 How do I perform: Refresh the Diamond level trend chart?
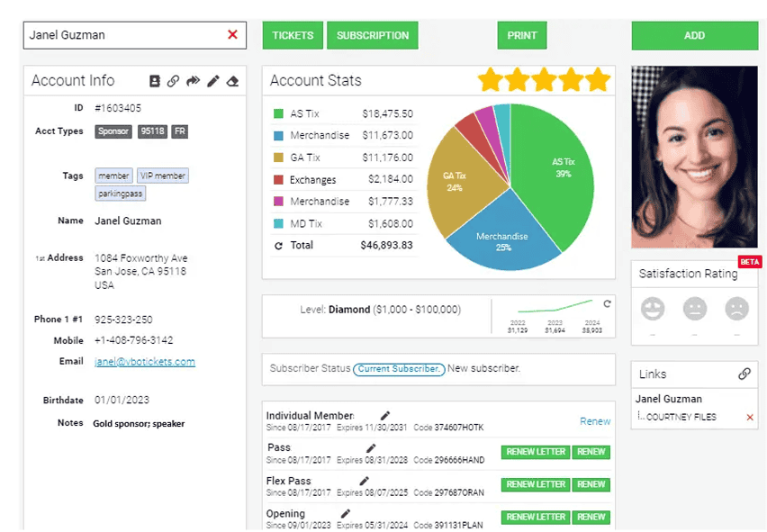(607, 304)
